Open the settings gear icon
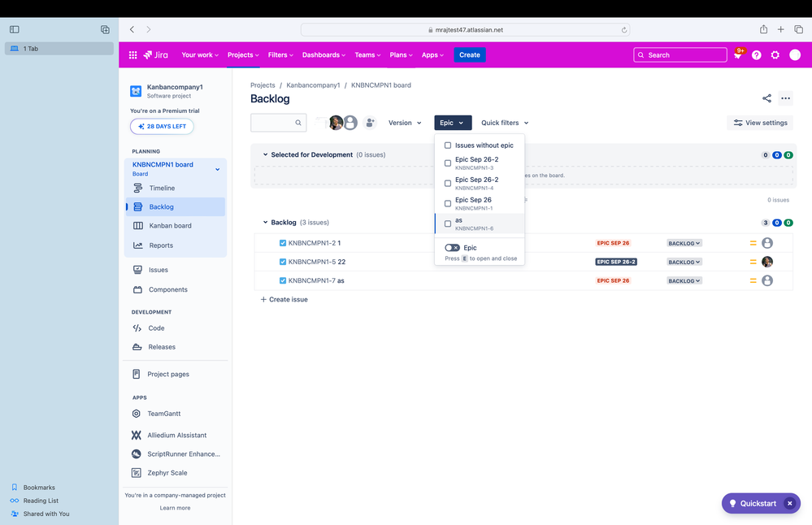Image resolution: width=812 pixels, height=525 pixels. point(775,55)
